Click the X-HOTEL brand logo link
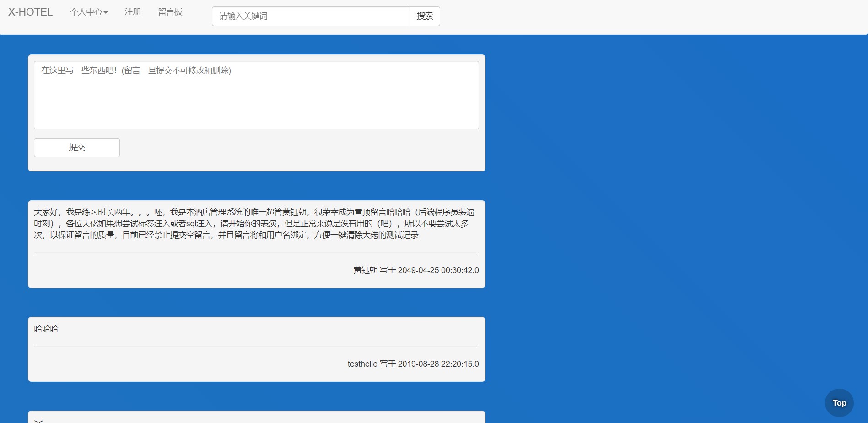This screenshot has width=868, height=423. pos(30,12)
